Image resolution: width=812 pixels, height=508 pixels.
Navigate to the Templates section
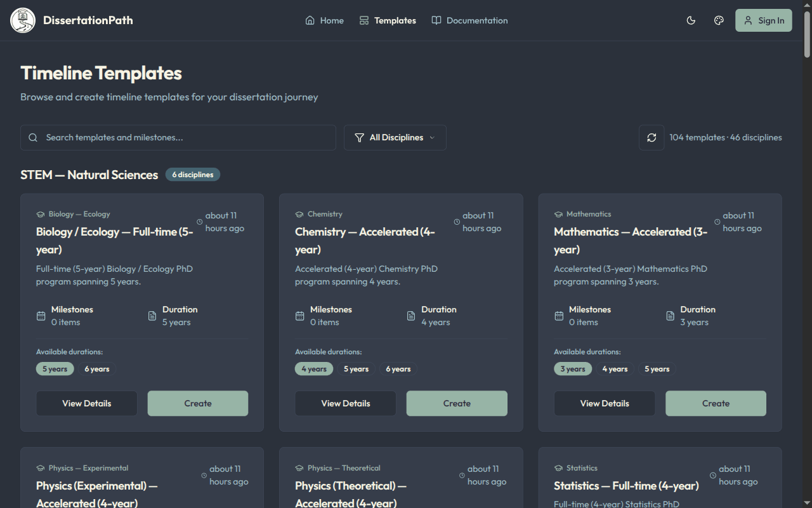pos(388,20)
